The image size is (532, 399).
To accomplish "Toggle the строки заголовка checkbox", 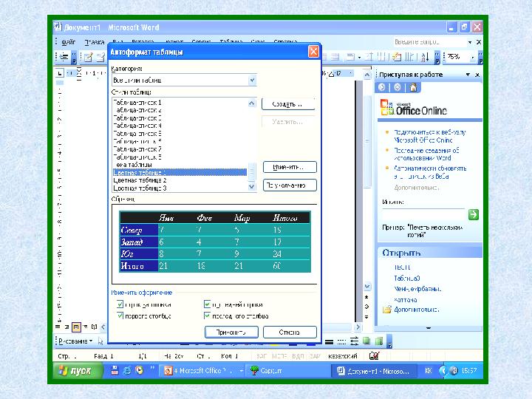I will [x=120, y=304].
